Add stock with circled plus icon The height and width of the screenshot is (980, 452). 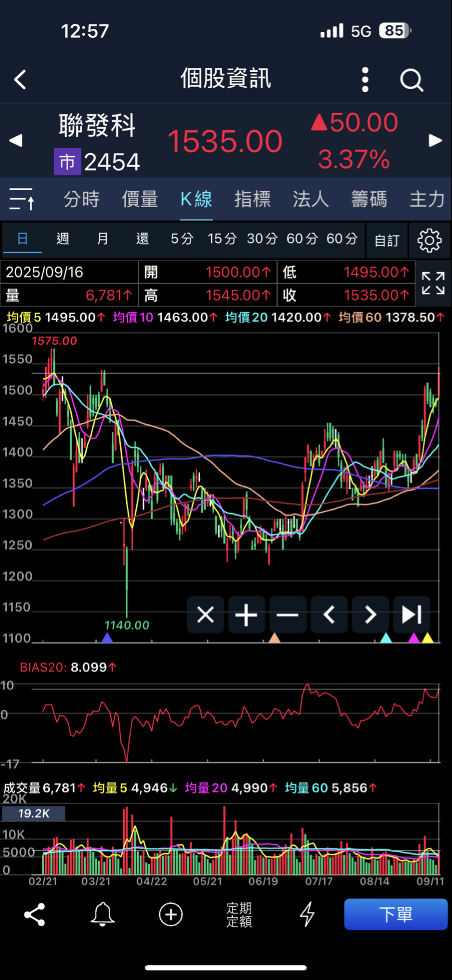(x=171, y=914)
